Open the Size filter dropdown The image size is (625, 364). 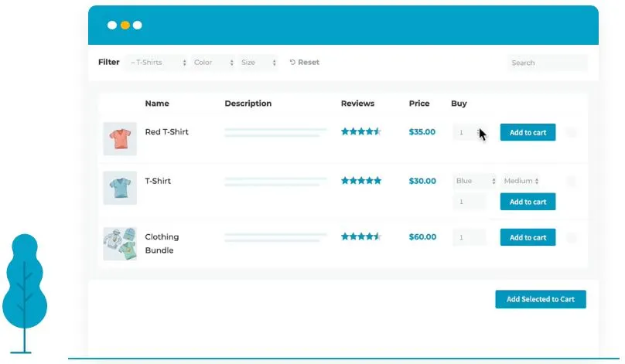coord(258,63)
